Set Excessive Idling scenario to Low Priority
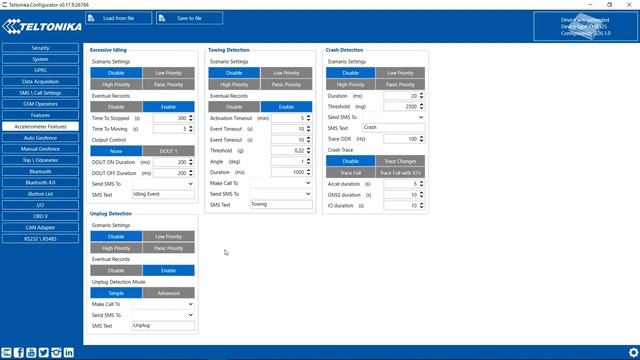 coord(169,73)
